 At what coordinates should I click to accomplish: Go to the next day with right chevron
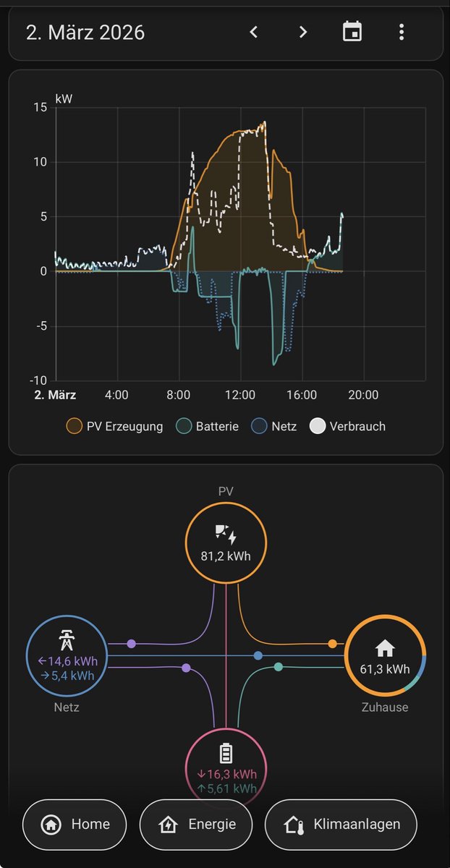(x=303, y=32)
